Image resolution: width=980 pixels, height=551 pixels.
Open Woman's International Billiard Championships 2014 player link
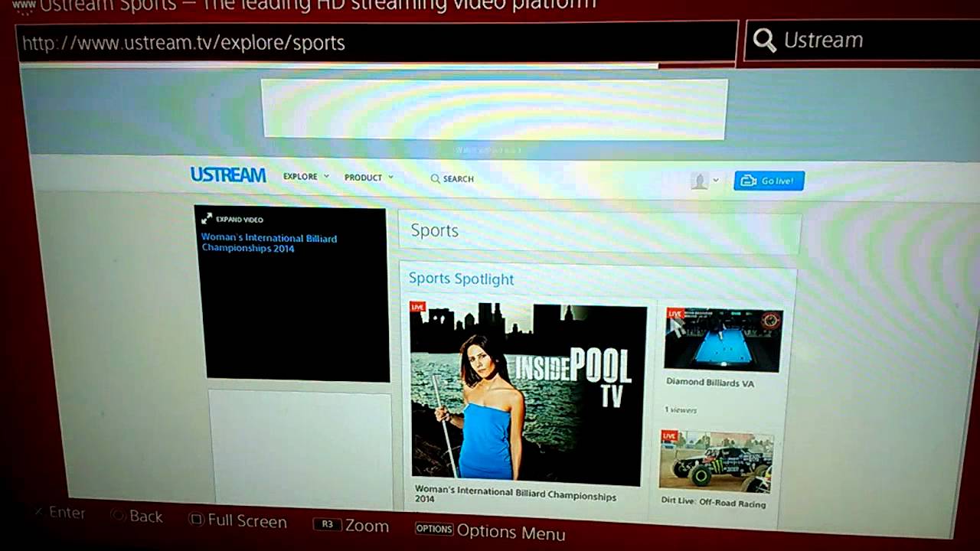(x=269, y=243)
